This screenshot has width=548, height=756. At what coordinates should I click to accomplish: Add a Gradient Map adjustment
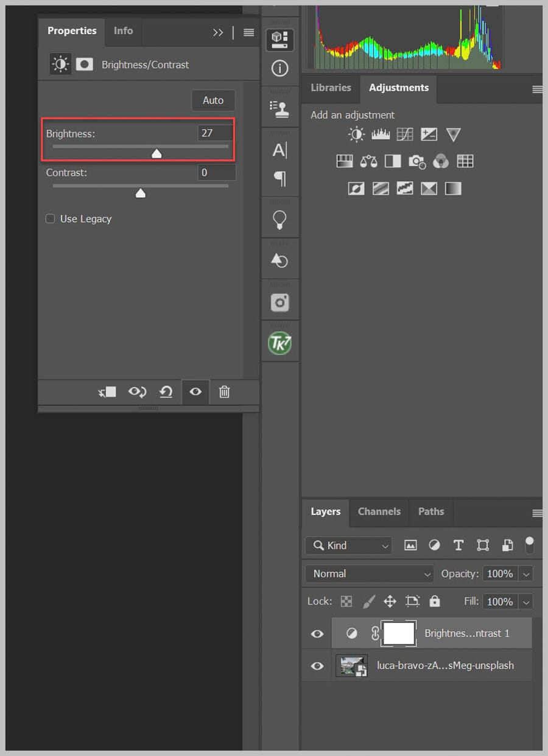453,188
